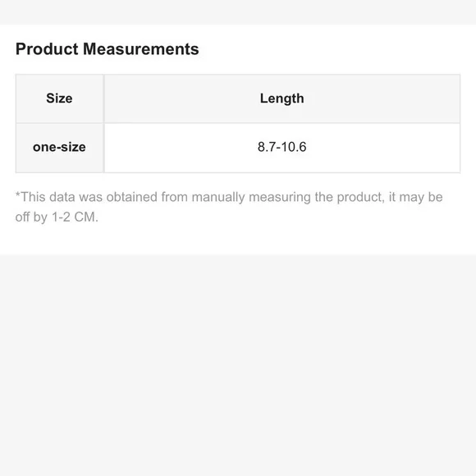Click the 8.7-10.6 length value
Screen dimensions: 476x476
click(x=282, y=147)
